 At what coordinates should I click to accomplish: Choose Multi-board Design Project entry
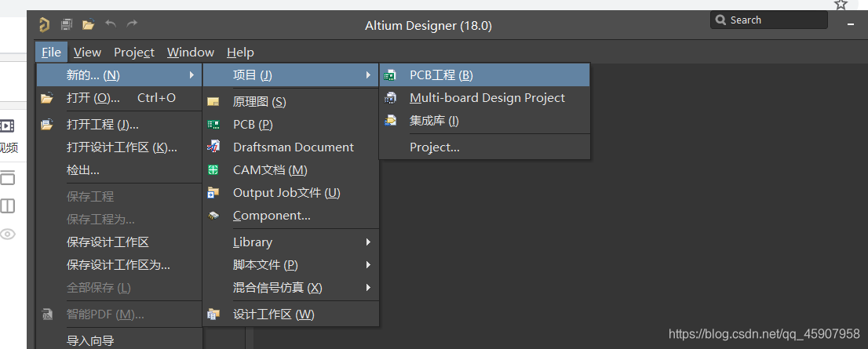pyautogui.click(x=487, y=98)
